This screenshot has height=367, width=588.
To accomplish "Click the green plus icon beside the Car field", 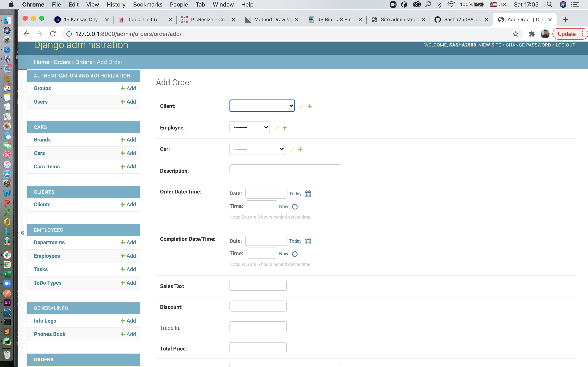I will pos(301,149).
